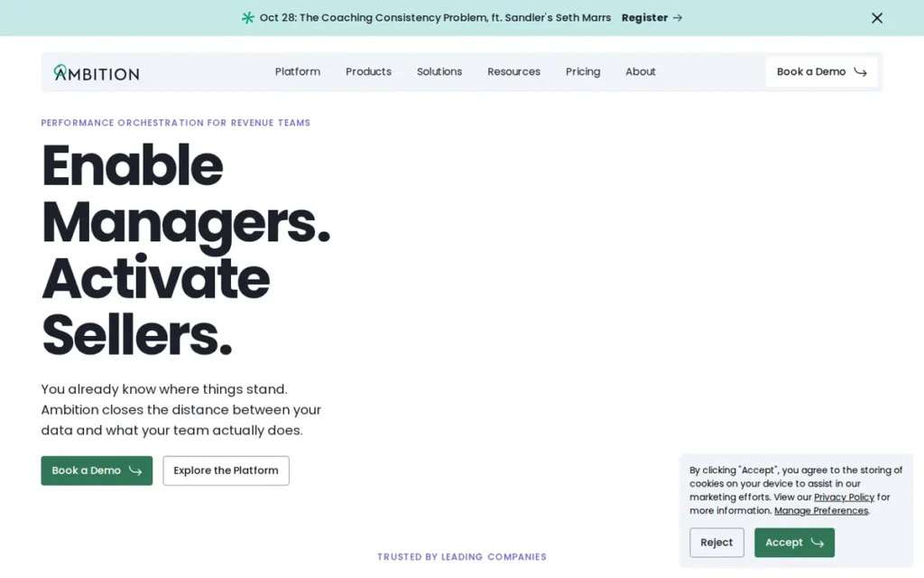Open the About menu
This screenshot has width=924, height=578.
pyautogui.click(x=640, y=71)
